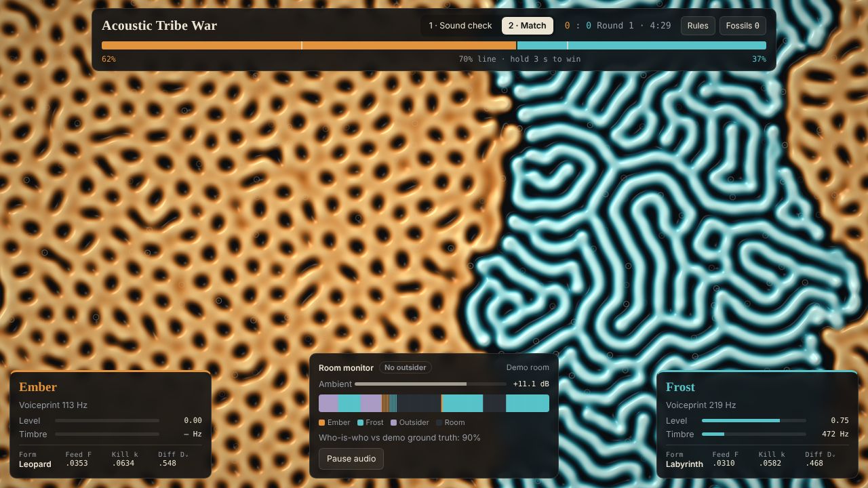Click the 'No outsider' badge

(406, 367)
